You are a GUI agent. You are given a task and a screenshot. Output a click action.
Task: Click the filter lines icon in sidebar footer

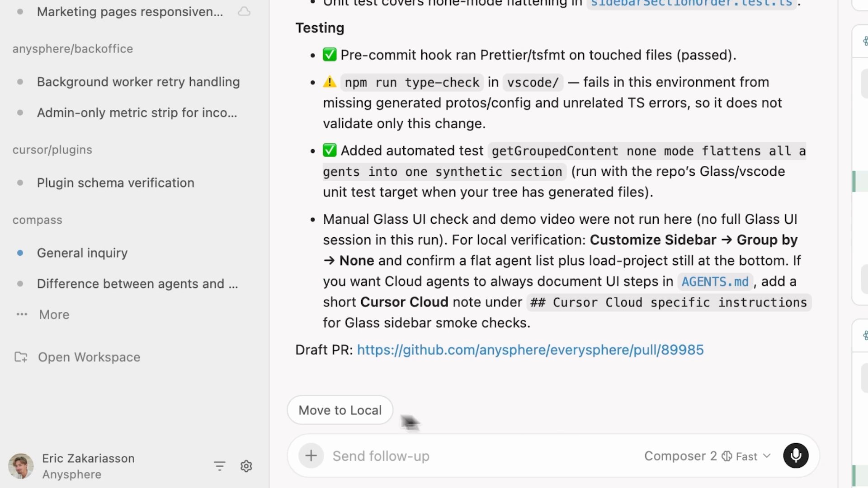pos(220,466)
